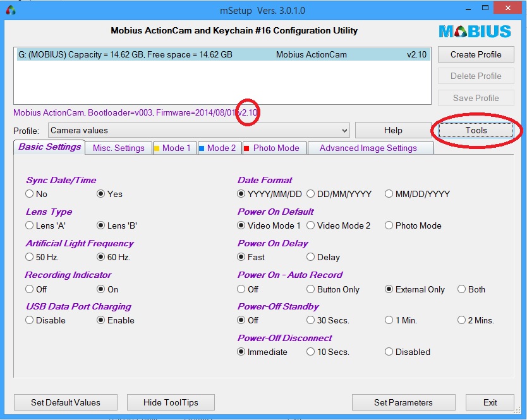Click the Tools button
527x420 pixels.
(476, 131)
